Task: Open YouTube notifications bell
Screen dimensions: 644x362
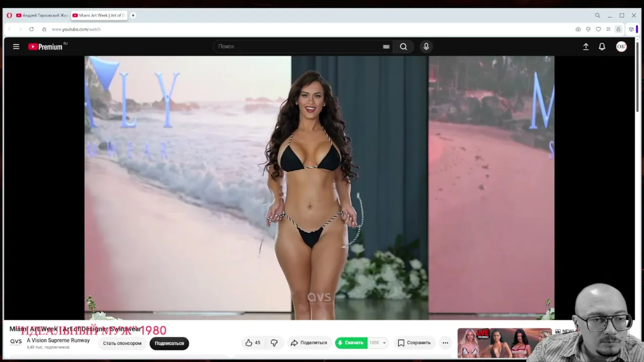Action: 602,47
